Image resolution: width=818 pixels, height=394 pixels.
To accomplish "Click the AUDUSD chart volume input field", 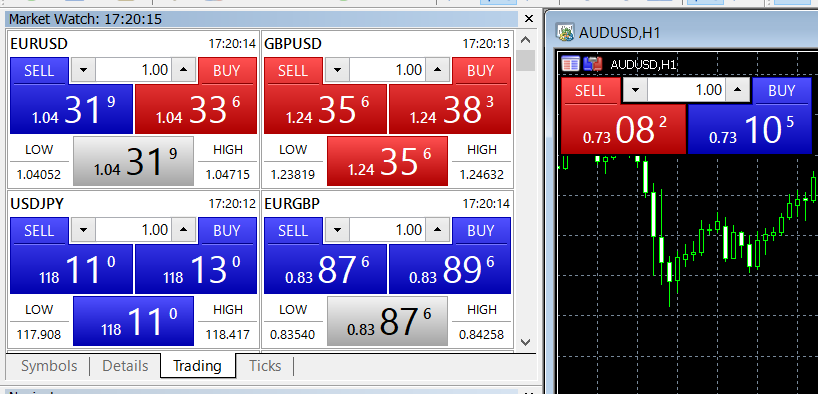I will (x=687, y=90).
